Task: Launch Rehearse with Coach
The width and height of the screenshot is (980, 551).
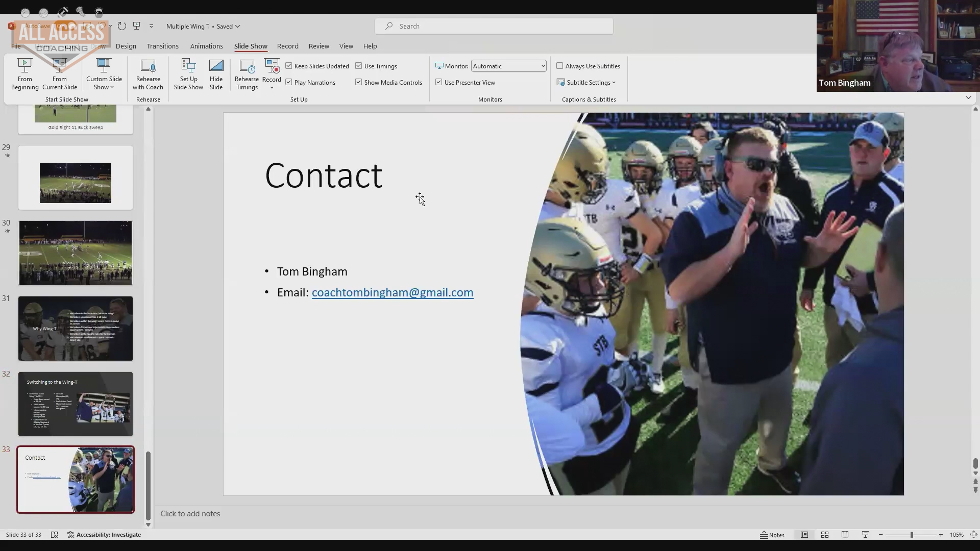Action: click(x=148, y=74)
